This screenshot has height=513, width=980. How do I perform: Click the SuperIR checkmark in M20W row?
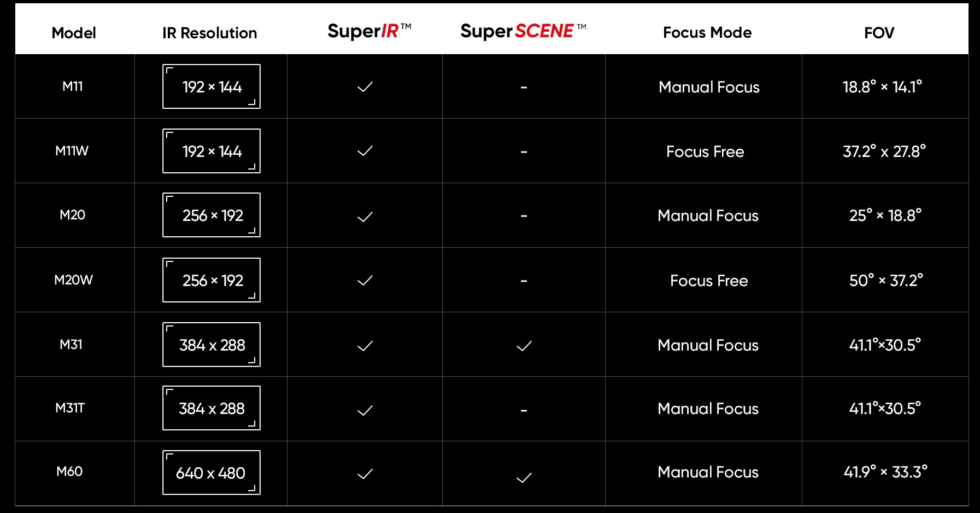pos(365,281)
